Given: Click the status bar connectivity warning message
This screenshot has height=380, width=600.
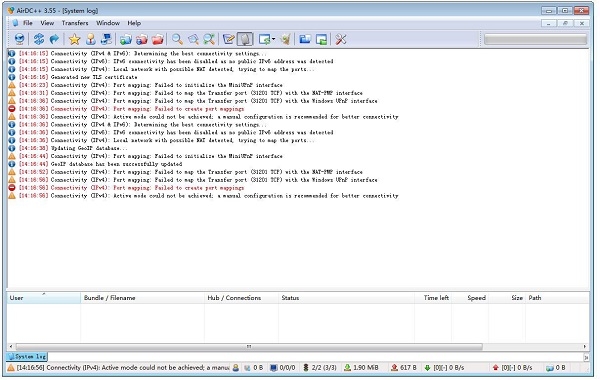Looking at the screenshot, I should pos(119,367).
